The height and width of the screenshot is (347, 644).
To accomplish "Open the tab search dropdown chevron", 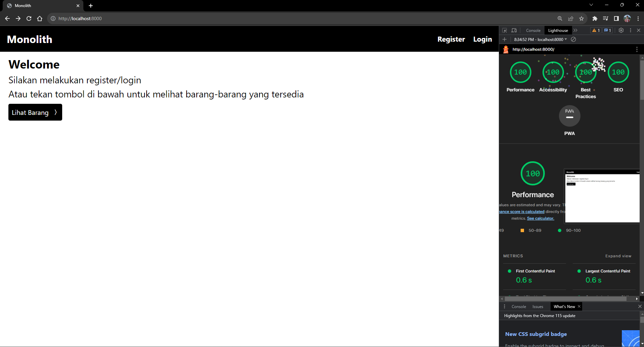I will [x=591, y=5].
